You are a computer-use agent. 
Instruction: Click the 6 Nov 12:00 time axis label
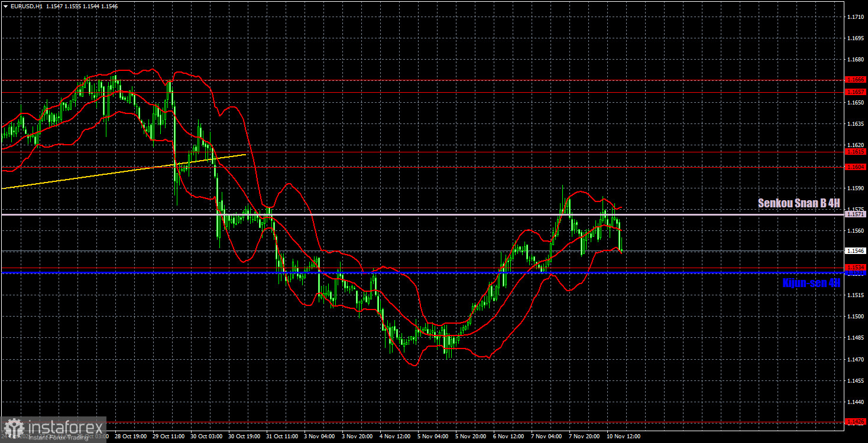(510, 437)
